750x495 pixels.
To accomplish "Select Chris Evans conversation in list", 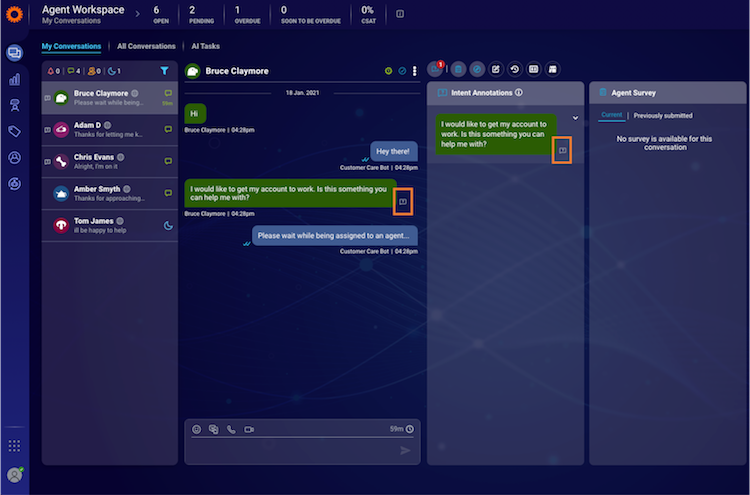I will coord(110,162).
